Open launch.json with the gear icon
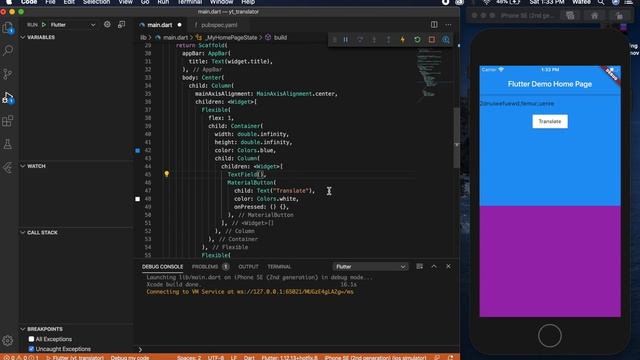Image resolution: width=640 pixels, height=360 pixels. tap(107, 24)
